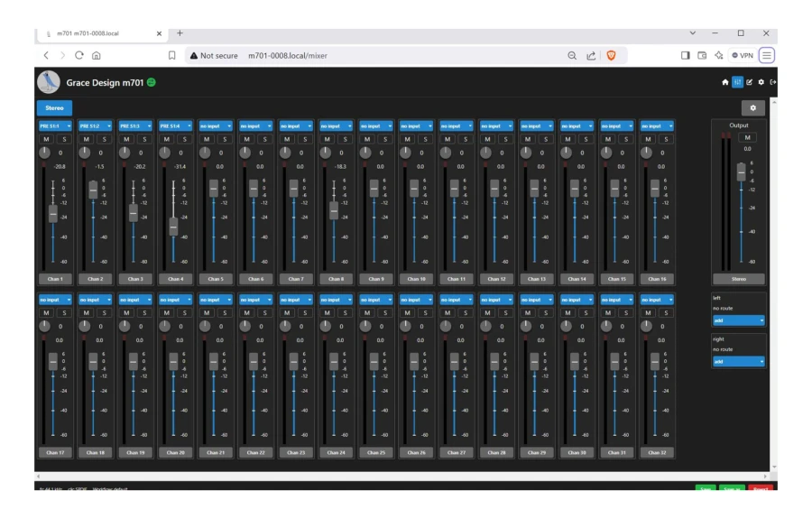Solo Chan 32
The image size is (812, 519).
tap(667, 313)
